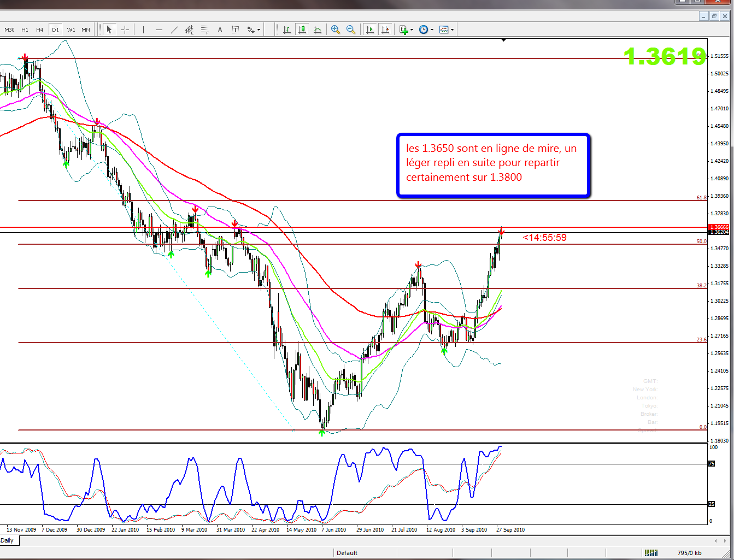Draw an equidistant channel

(x=190, y=30)
